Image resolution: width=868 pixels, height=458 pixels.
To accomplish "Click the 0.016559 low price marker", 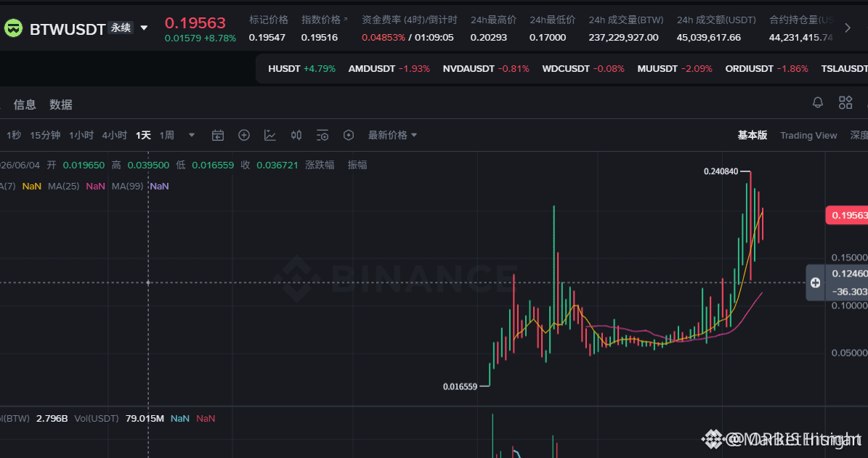I will [x=460, y=387].
